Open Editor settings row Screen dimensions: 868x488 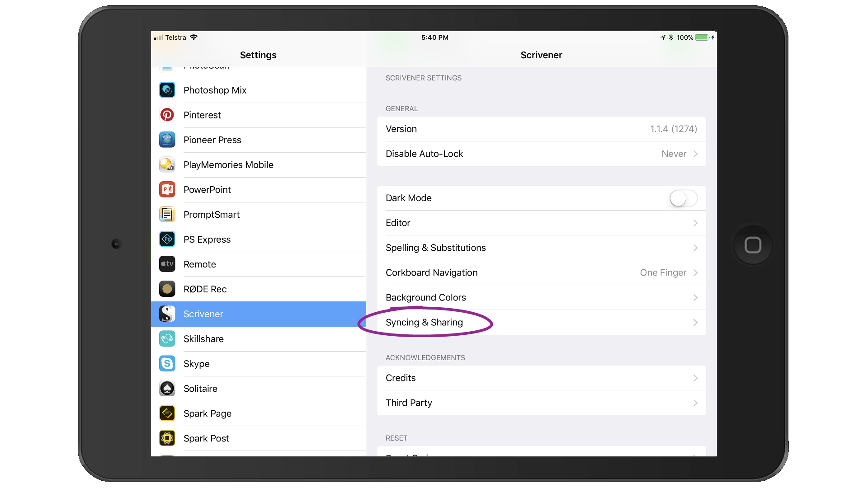(x=542, y=223)
